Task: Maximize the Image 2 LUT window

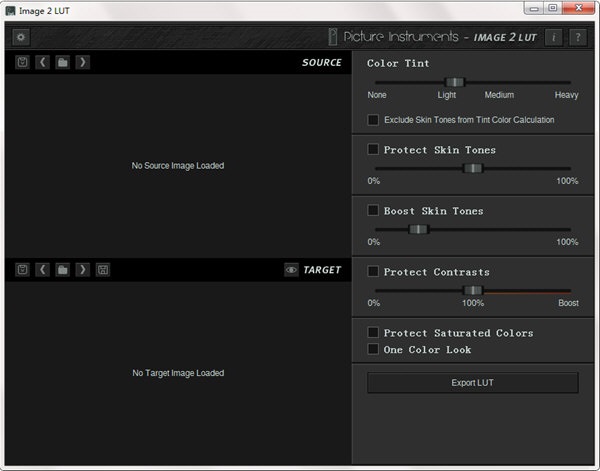Action: coord(553,8)
